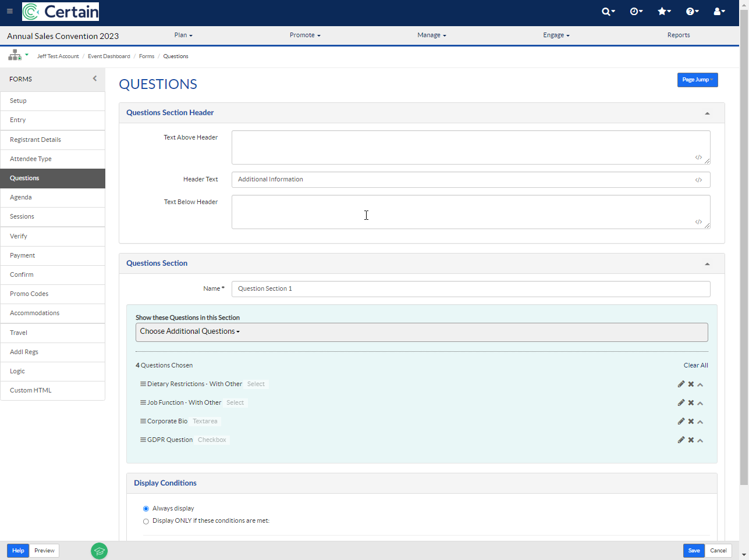Open the Plan menu
This screenshot has width=749, height=560.
[183, 35]
